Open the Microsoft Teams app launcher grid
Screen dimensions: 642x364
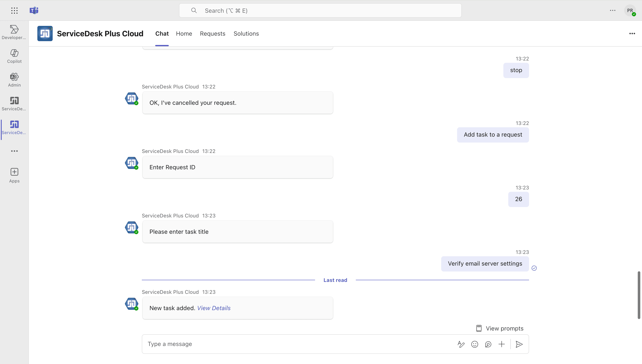pyautogui.click(x=14, y=11)
